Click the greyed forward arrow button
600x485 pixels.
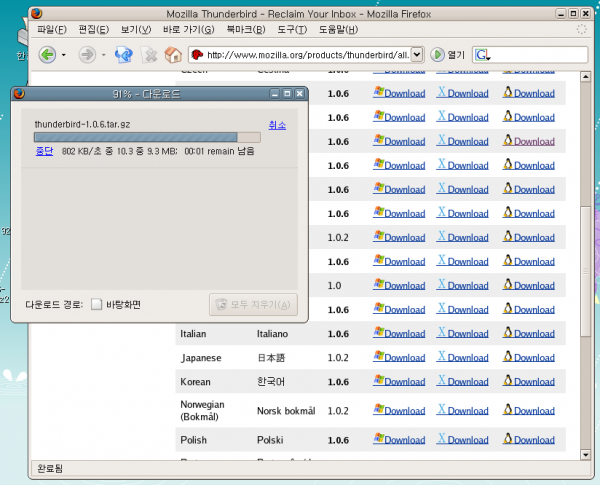[87, 55]
